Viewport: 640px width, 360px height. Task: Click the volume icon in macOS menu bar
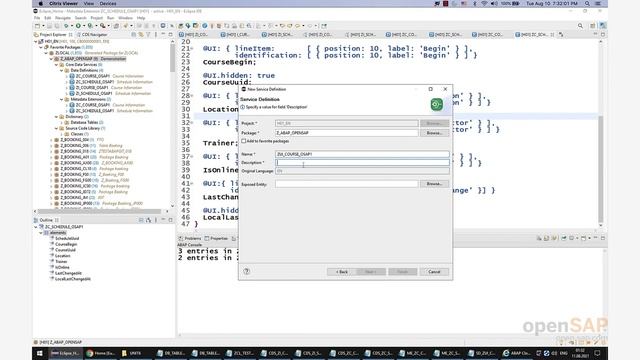click(494, 3)
